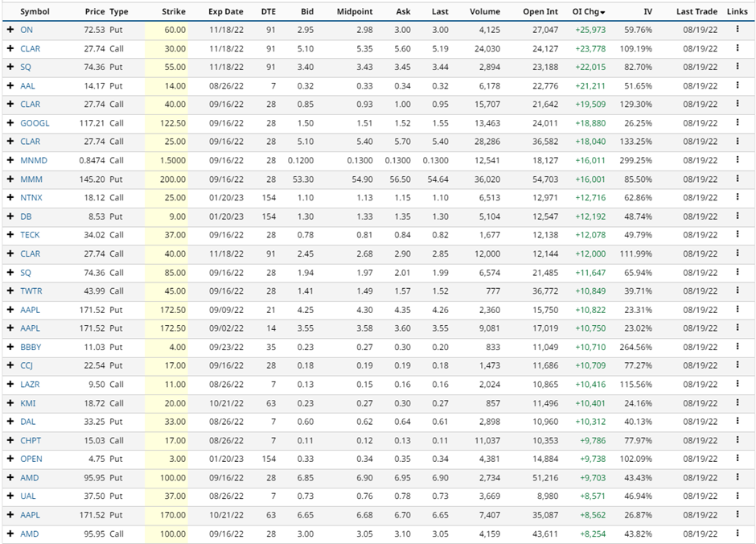Select the 122.50 strike cell

click(173, 123)
